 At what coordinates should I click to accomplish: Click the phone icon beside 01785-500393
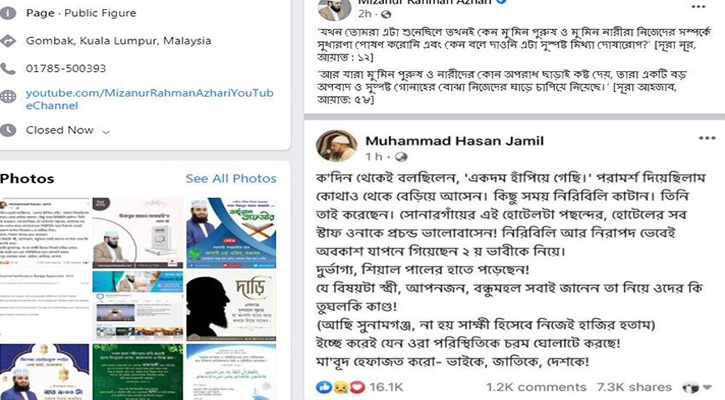[7, 69]
